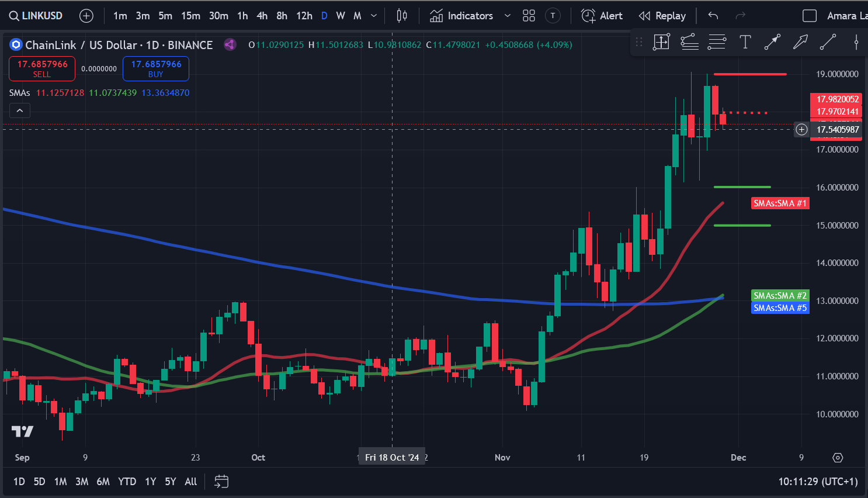Click the ChainLink symbol title in legend

point(119,45)
